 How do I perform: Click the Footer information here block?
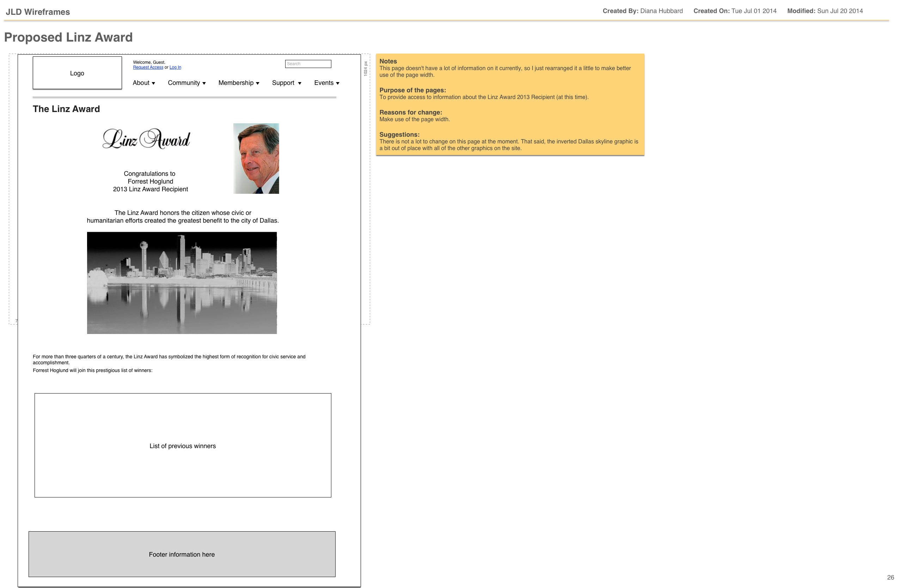click(x=182, y=554)
